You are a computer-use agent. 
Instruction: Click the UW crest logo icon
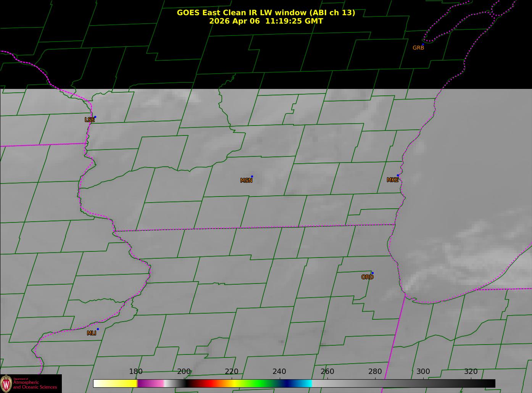pos(6,383)
